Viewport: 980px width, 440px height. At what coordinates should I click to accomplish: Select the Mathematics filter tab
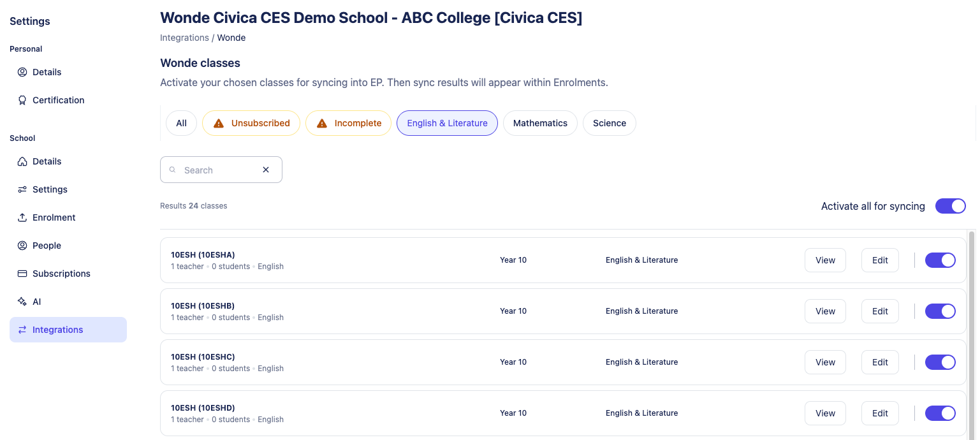(540, 123)
